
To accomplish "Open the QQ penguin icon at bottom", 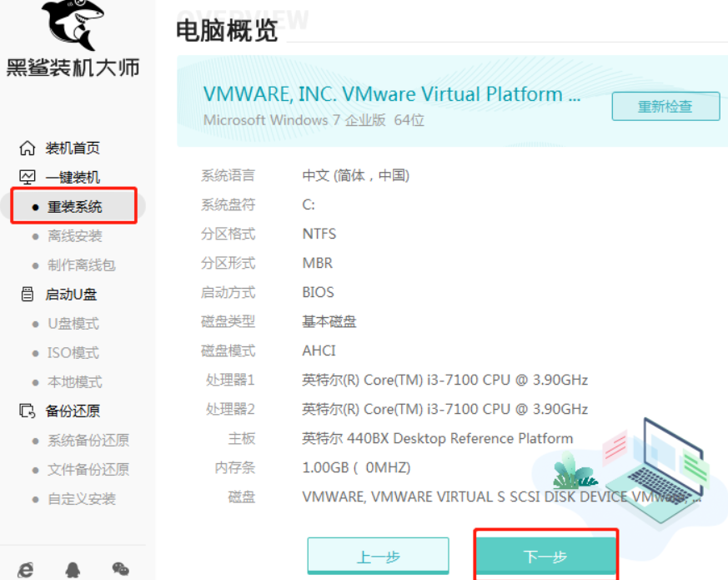I will 73,570.
